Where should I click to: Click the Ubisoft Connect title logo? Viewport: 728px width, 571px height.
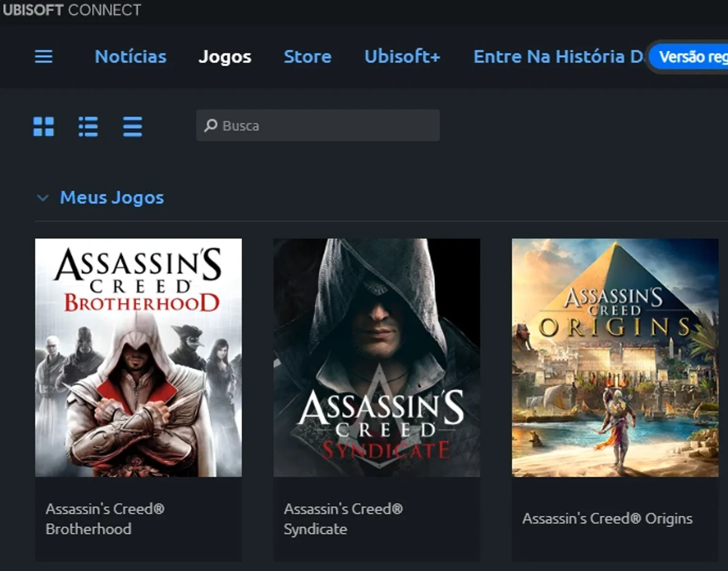point(72,10)
